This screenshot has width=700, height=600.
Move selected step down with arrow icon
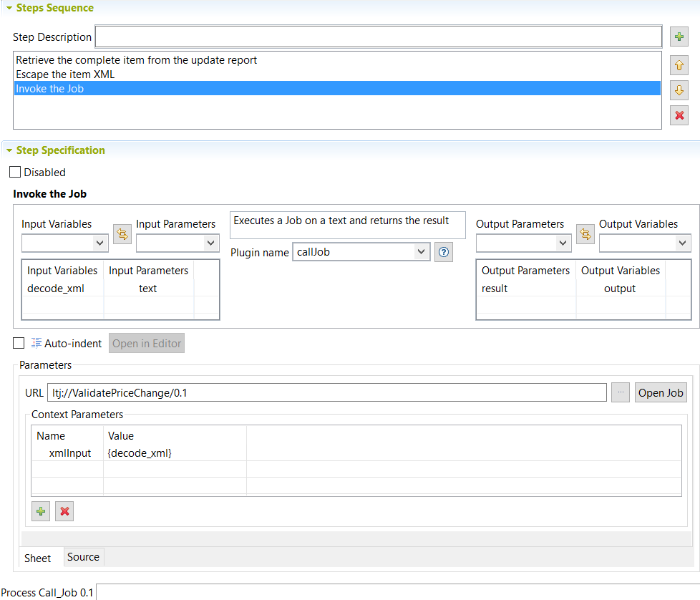tap(679, 90)
